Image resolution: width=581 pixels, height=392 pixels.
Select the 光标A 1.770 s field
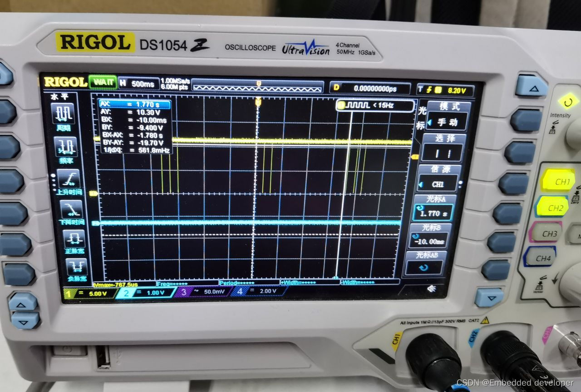click(x=433, y=208)
